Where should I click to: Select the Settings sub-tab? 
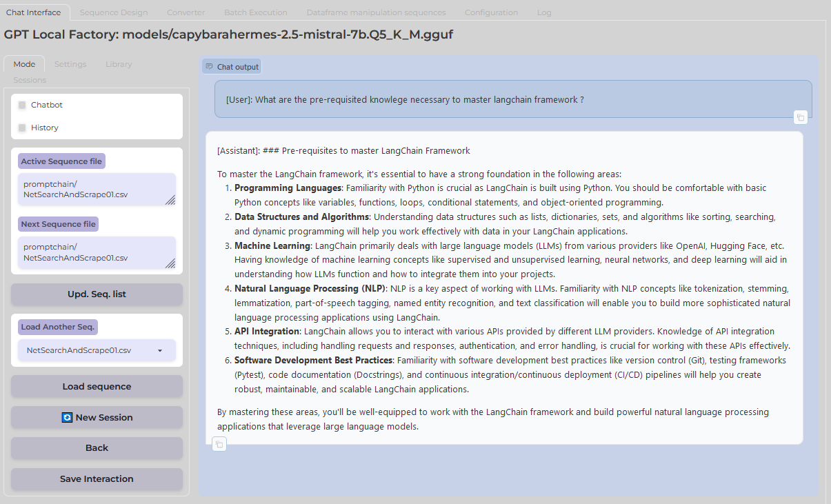click(70, 64)
